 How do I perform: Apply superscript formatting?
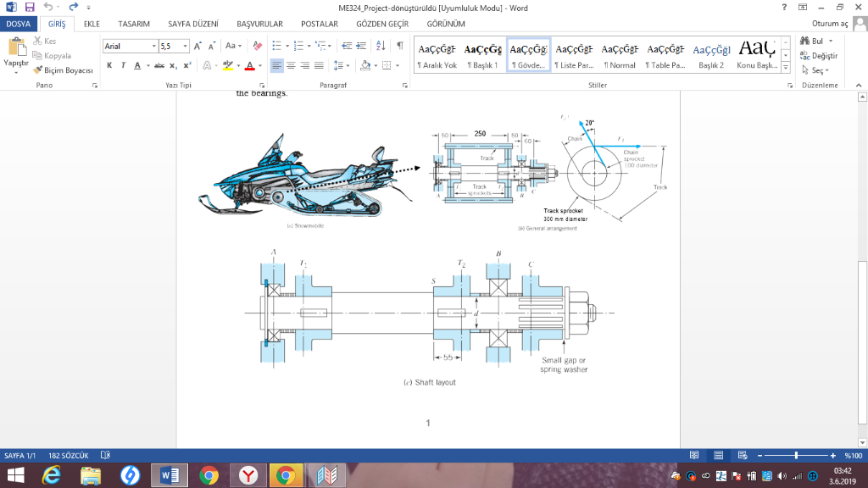click(x=187, y=66)
